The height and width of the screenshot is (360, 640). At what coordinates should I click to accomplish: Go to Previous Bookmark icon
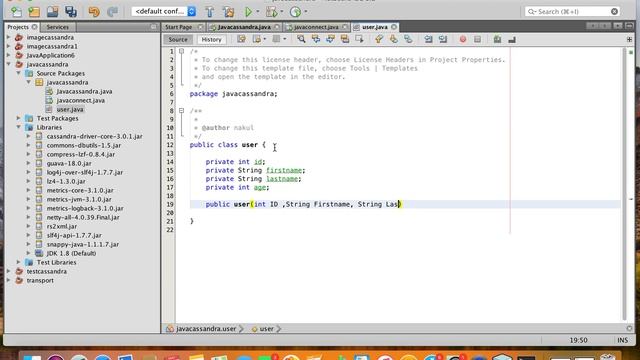coord(379,40)
